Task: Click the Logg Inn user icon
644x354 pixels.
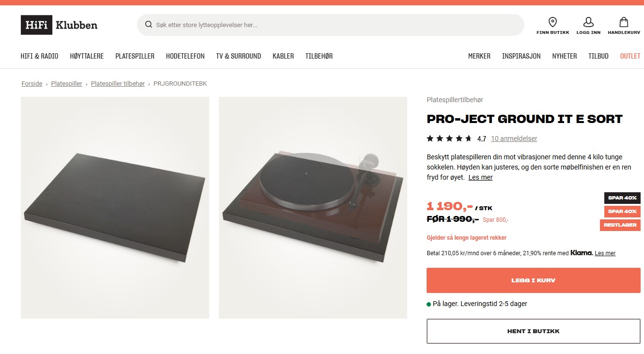Action: [x=588, y=22]
